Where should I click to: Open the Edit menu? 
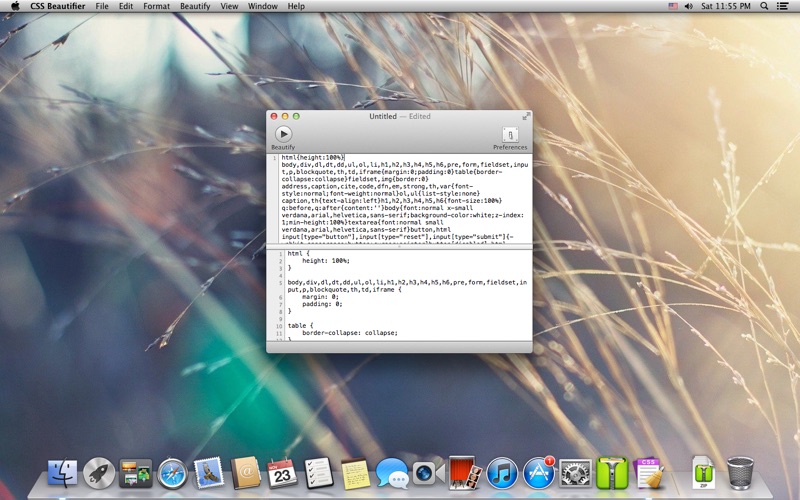pyautogui.click(x=126, y=6)
